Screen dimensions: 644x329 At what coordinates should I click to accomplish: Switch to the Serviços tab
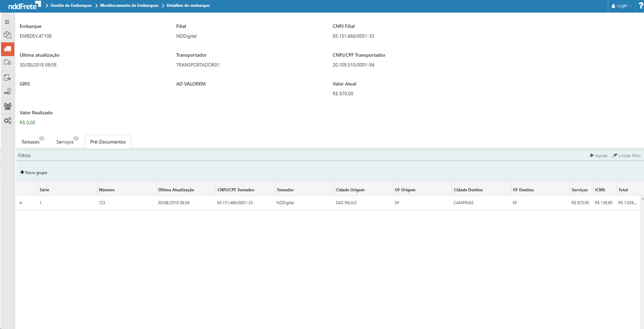65,142
